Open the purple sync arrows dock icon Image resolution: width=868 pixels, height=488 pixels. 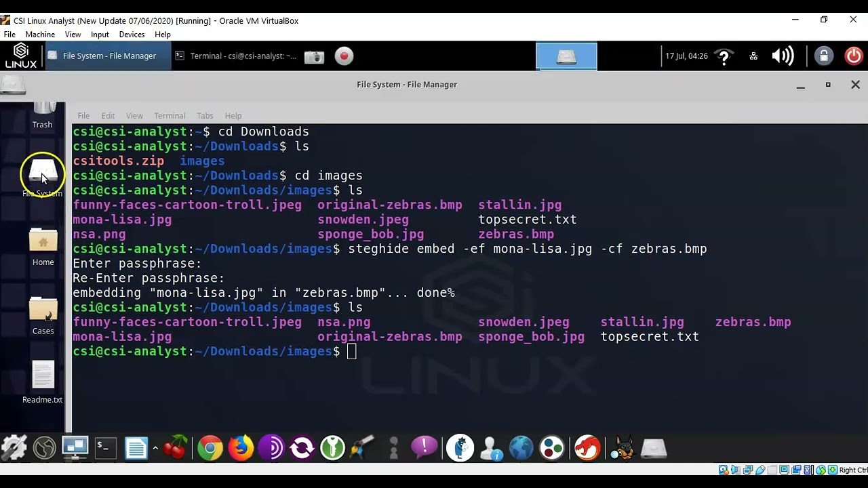tap(302, 448)
